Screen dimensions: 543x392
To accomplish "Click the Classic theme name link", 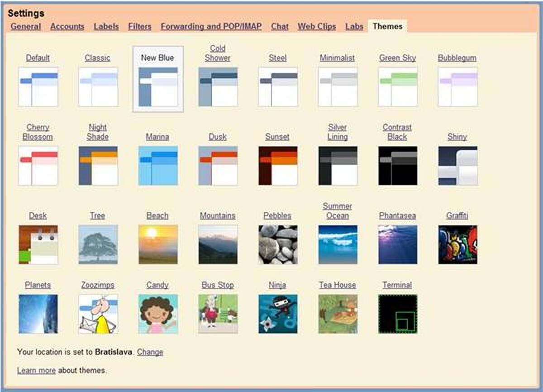I will [x=98, y=57].
